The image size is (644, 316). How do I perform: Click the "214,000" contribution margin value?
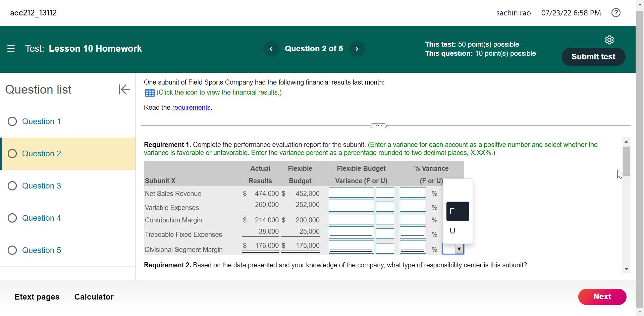click(267, 220)
